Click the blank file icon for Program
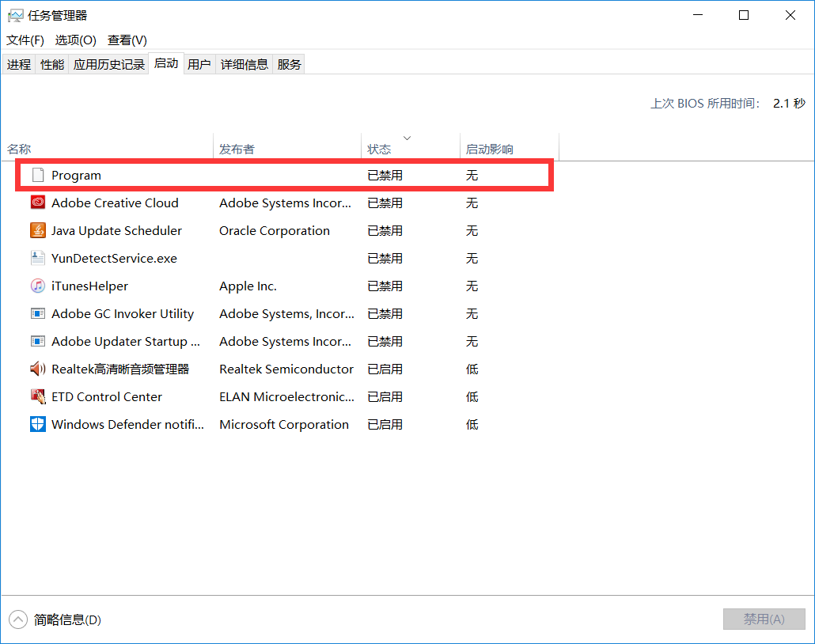The width and height of the screenshot is (815, 644). click(37, 175)
